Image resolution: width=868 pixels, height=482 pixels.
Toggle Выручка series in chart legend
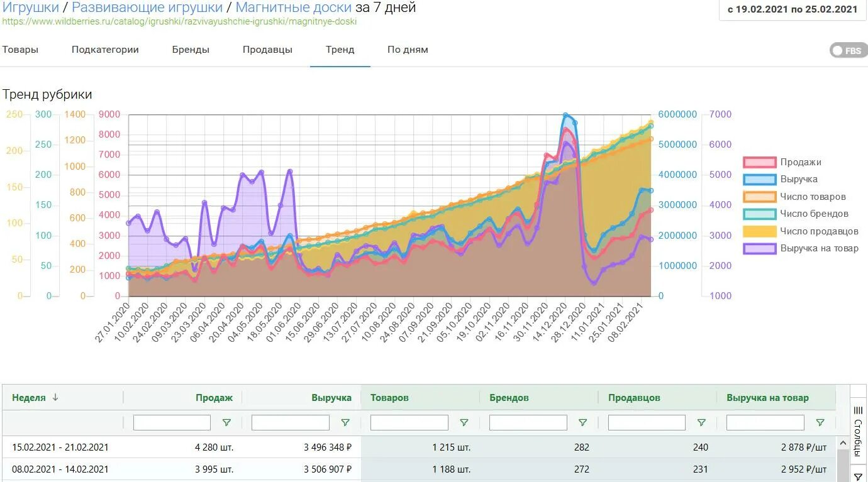coord(781,179)
